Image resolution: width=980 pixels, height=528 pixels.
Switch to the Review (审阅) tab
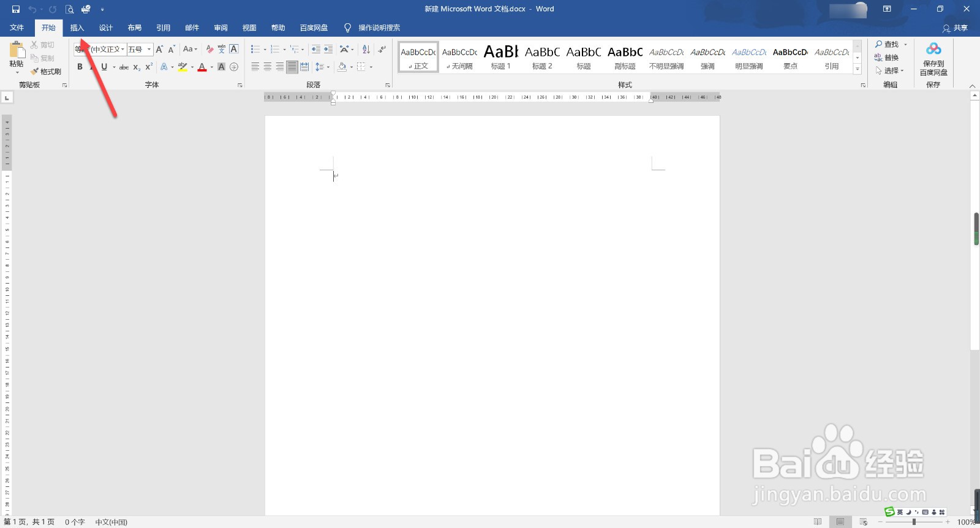(x=221, y=28)
